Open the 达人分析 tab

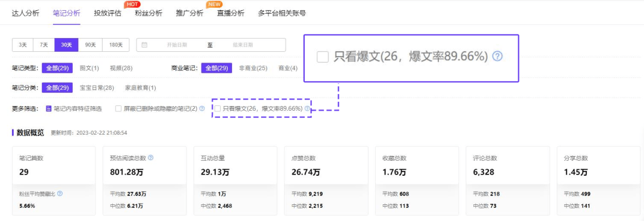[26, 13]
